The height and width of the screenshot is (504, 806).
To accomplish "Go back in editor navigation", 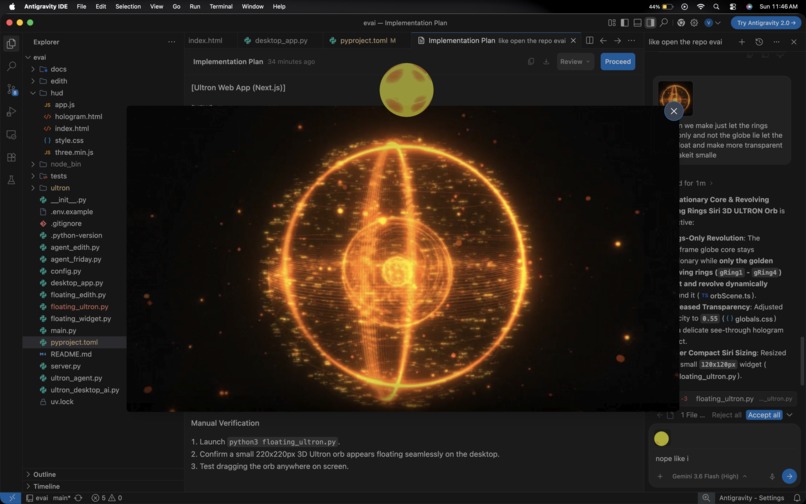I will point(603,41).
